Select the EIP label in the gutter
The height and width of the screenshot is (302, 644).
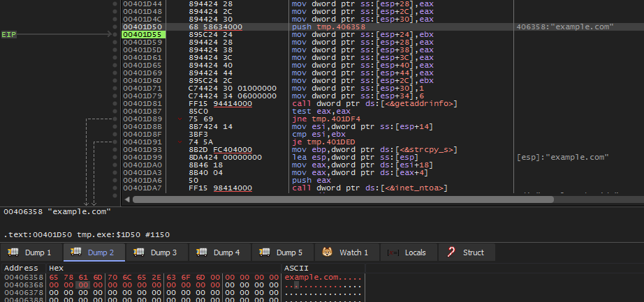pos(8,34)
